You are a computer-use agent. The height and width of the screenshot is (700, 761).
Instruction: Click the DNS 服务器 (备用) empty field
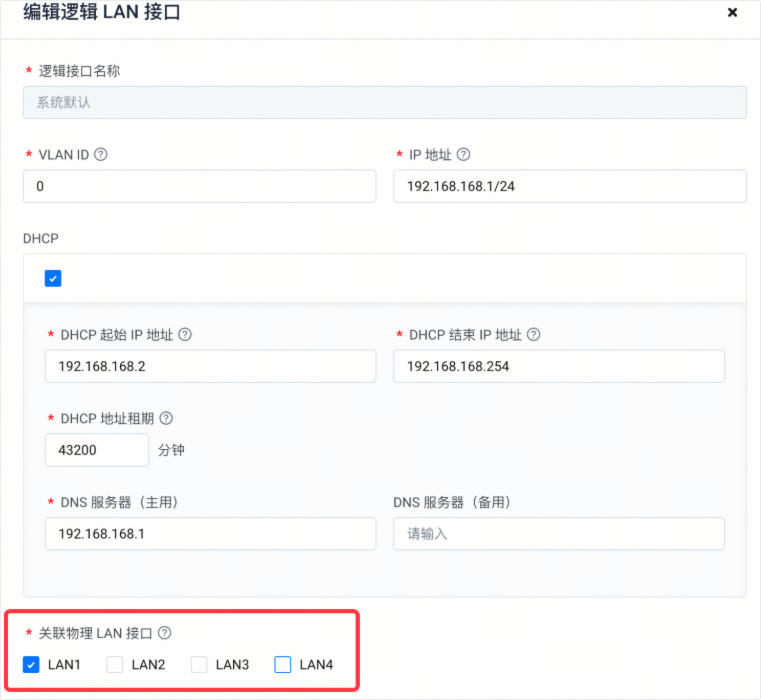click(x=559, y=533)
